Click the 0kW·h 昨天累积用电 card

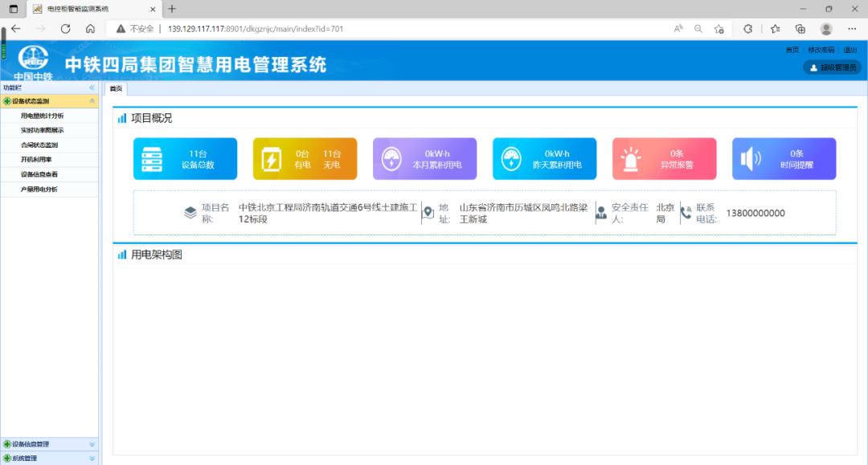pyautogui.click(x=545, y=159)
